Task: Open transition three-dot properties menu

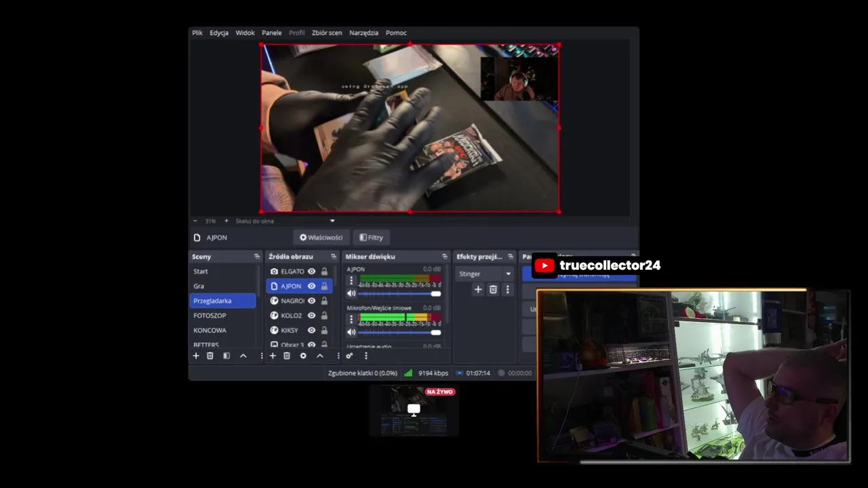Action: pyautogui.click(x=507, y=289)
